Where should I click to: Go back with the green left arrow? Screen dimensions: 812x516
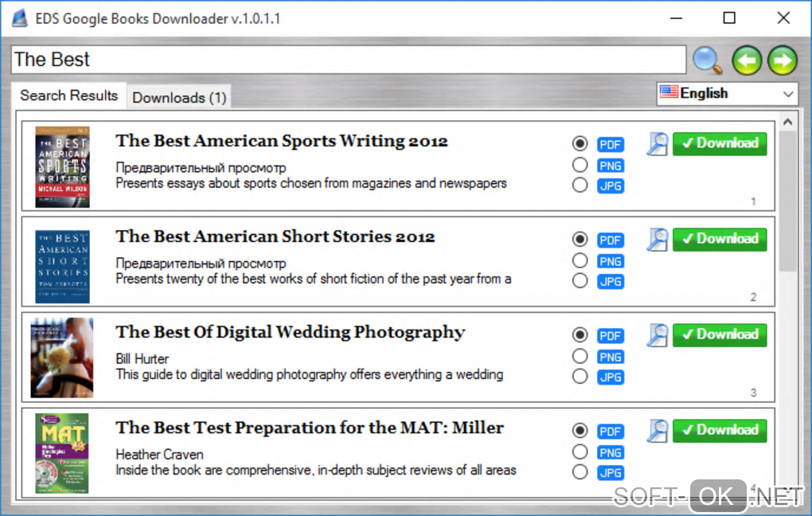coord(746,60)
